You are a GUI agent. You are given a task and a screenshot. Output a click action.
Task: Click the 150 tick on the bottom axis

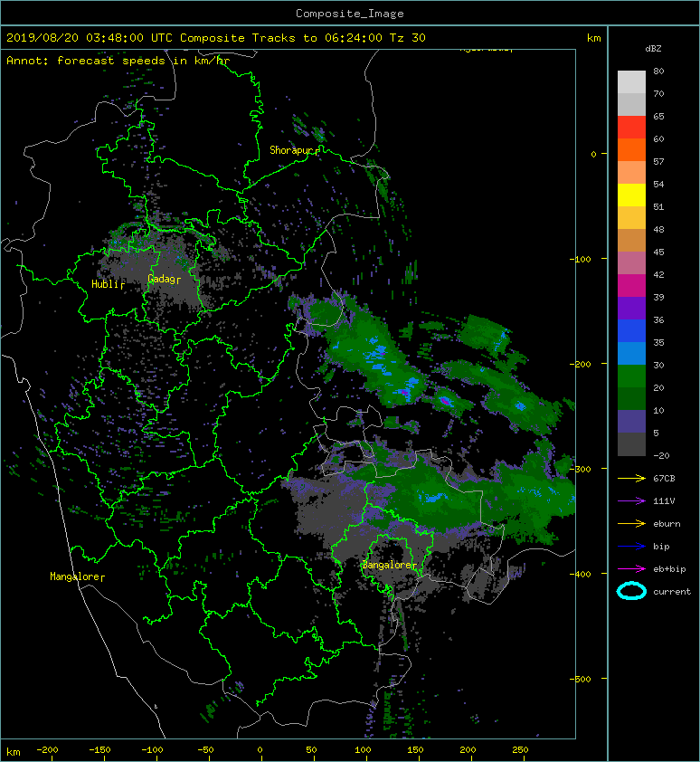tap(415, 750)
